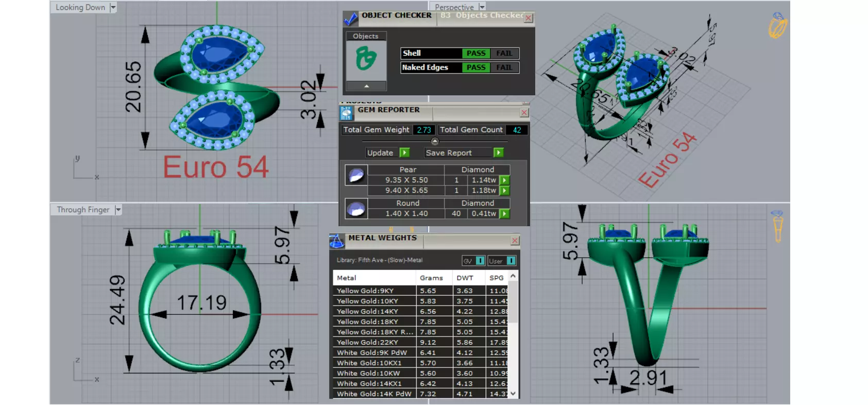Close the Gem Reporter panel
The image size is (868, 405).
click(524, 113)
